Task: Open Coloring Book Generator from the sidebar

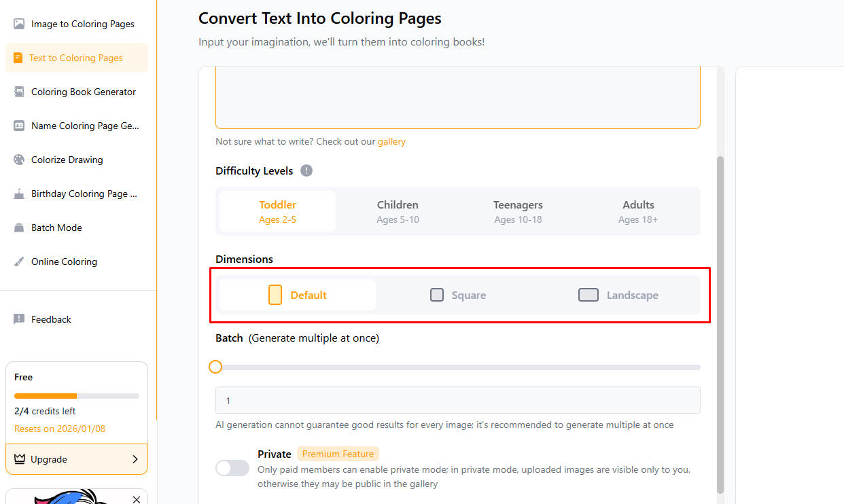Action: [83, 92]
